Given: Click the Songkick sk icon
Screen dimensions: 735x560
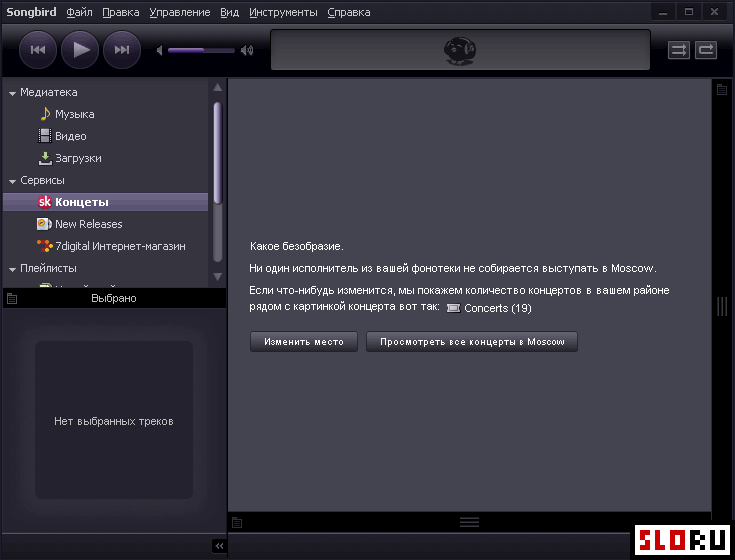Looking at the screenshot, I should point(45,202).
